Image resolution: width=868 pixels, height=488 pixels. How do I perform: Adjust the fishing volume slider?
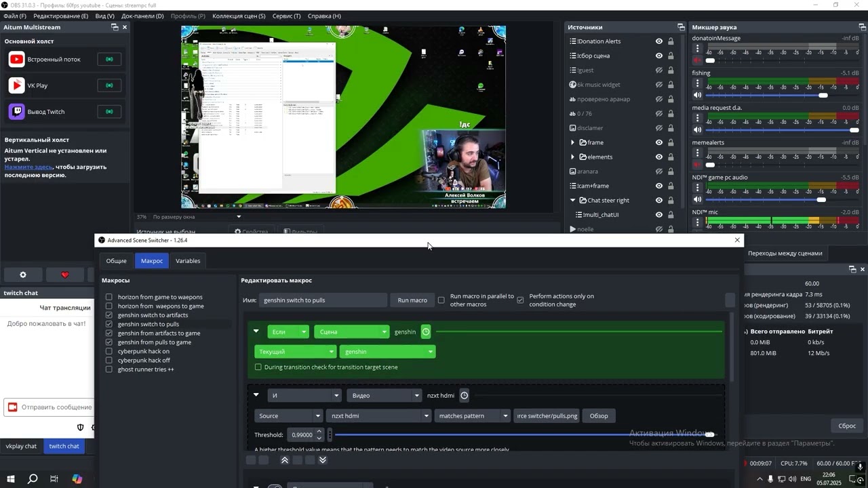click(783, 96)
